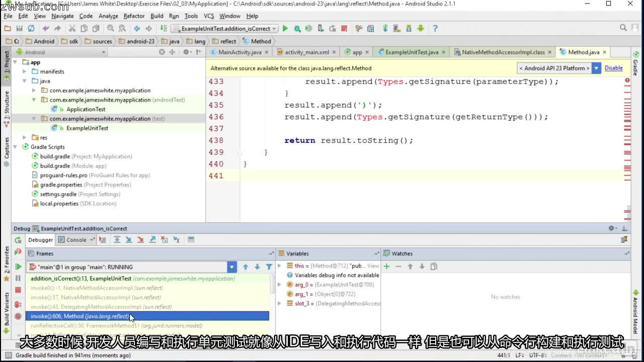Open Debug panel settings gear

click(612, 228)
